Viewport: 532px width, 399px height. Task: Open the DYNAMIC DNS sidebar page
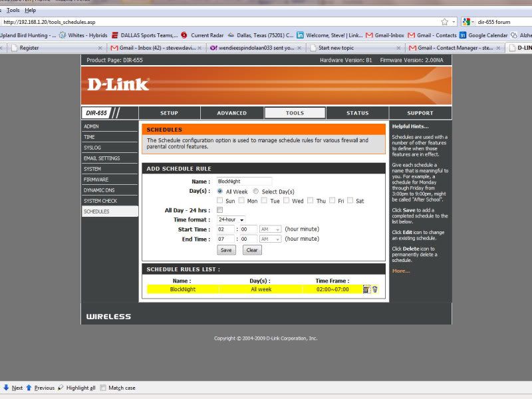click(x=110, y=190)
